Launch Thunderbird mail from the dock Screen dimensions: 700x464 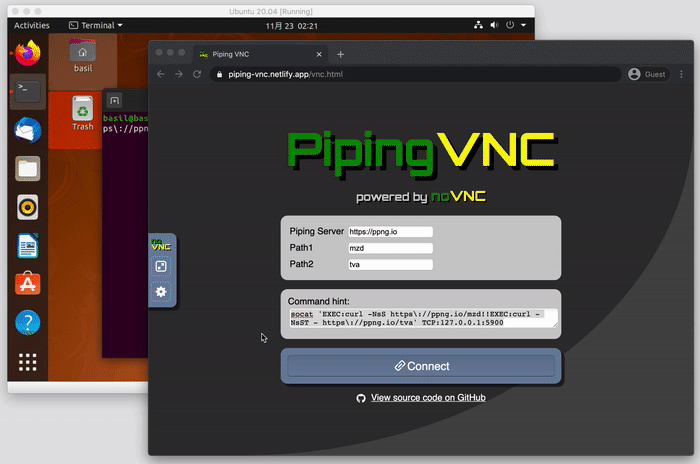28,130
